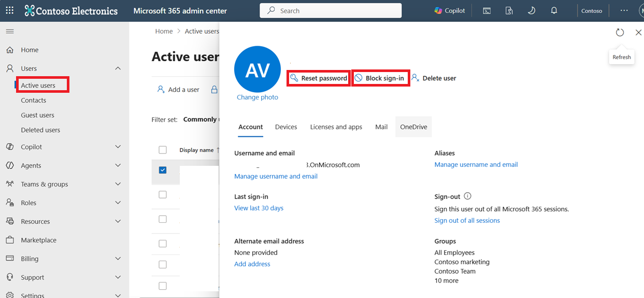
Task: Click the Users person icon in sidebar
Action: pyautogui.click(x=10, y=68)
